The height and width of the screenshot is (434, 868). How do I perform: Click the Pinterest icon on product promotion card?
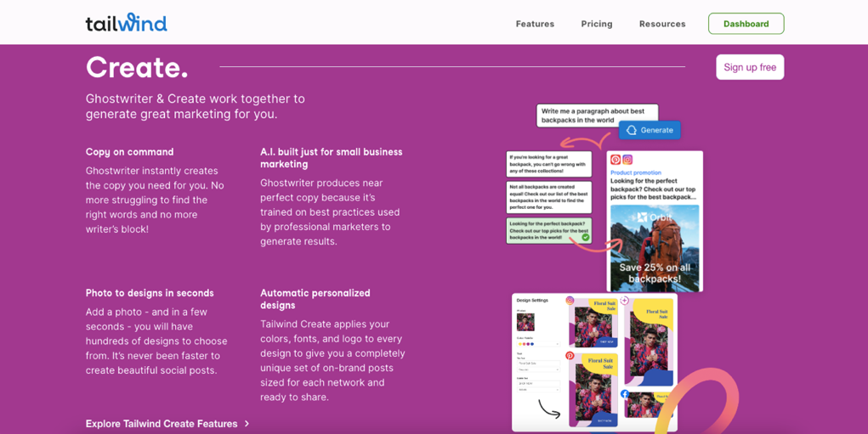point(616,160)
